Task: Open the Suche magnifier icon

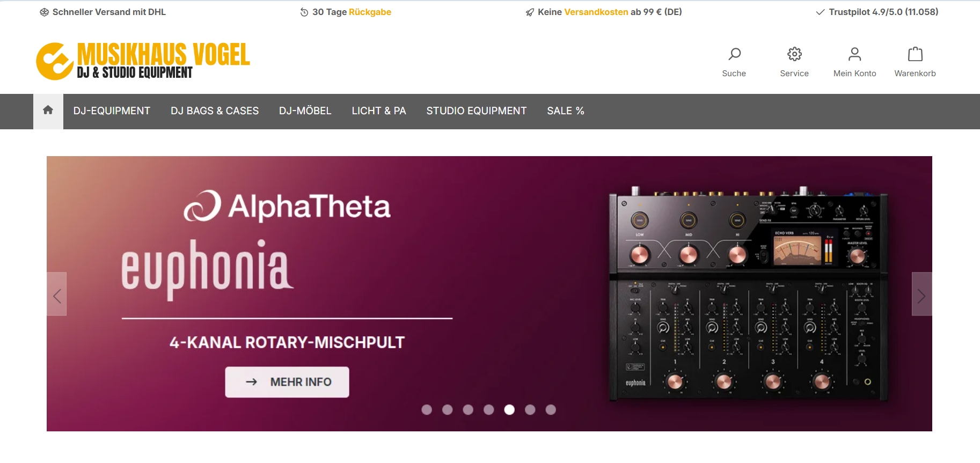Action: (x=734, y=54)
